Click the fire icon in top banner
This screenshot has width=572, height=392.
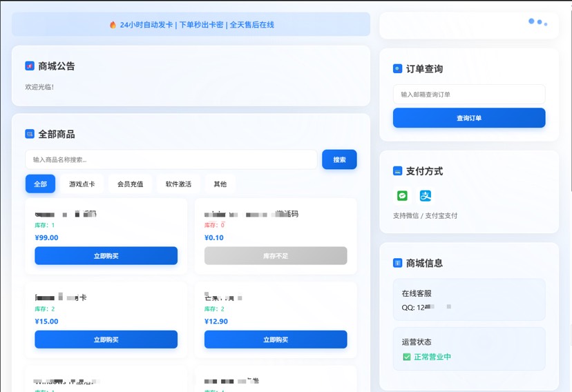[x=113, y=25]
